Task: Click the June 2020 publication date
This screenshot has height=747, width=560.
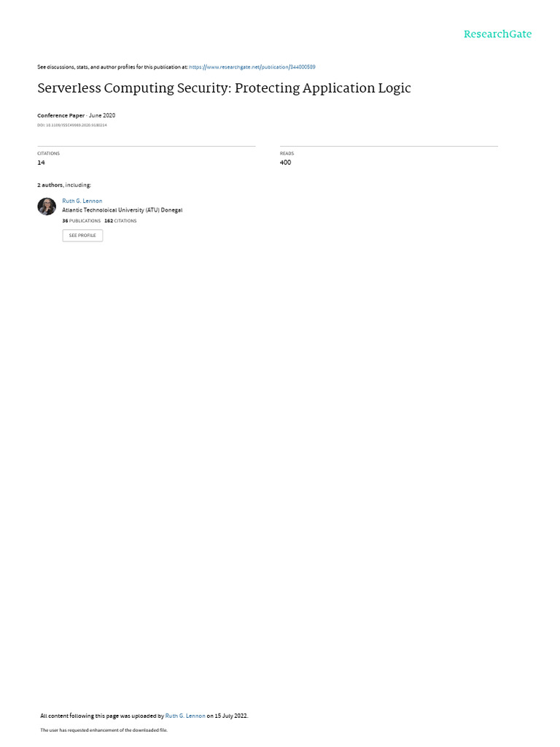Action: (x=102, y=115)
